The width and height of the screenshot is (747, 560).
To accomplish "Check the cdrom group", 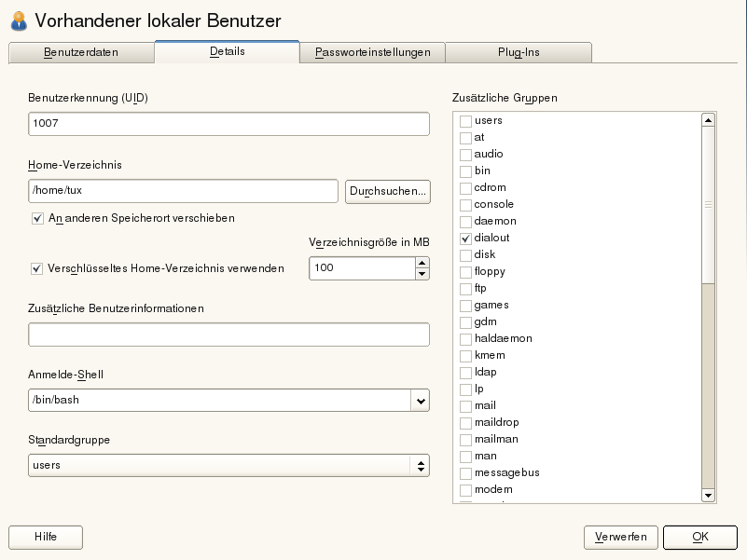I will [465, 188].
